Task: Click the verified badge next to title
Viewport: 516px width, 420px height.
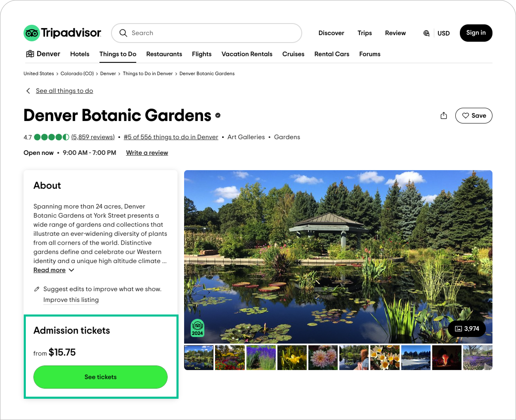Action: [218, 115]
